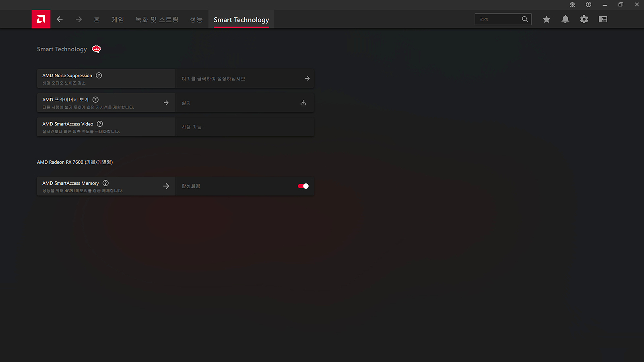Show help for AMD Noise Suppression

click(x=99, y=76)
